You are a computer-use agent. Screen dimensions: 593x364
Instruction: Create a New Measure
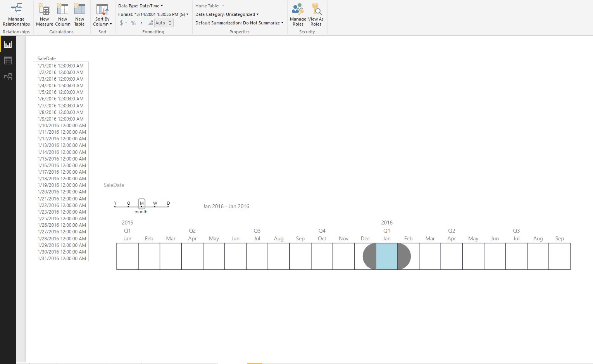44,15
